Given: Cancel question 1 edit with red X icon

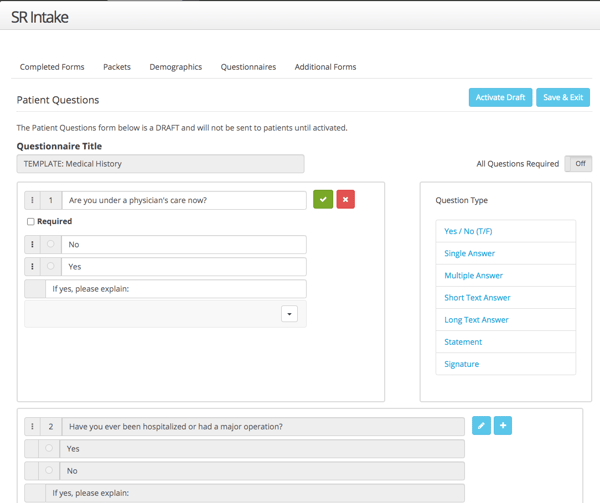Looking at the screenshot, I should tap(345, 200).
